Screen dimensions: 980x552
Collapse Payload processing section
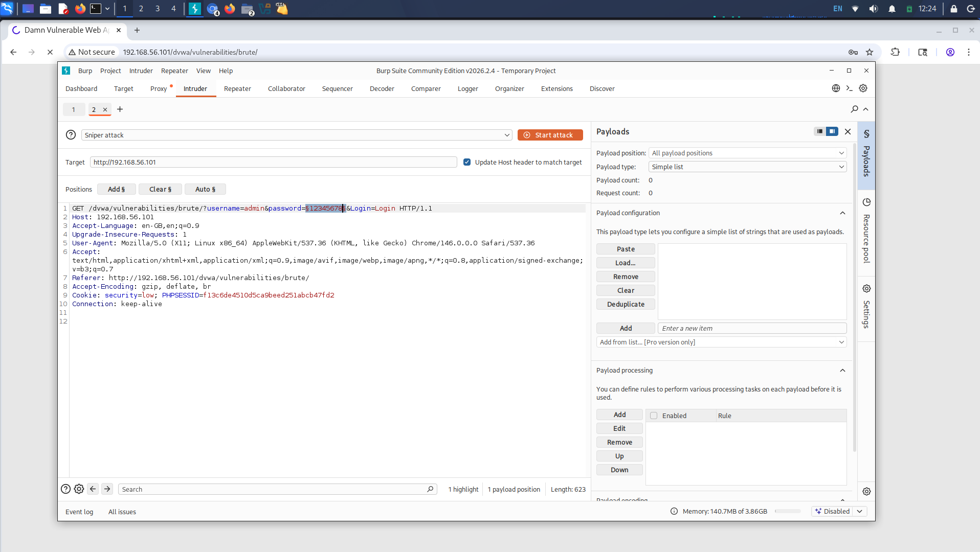point(842,371)
